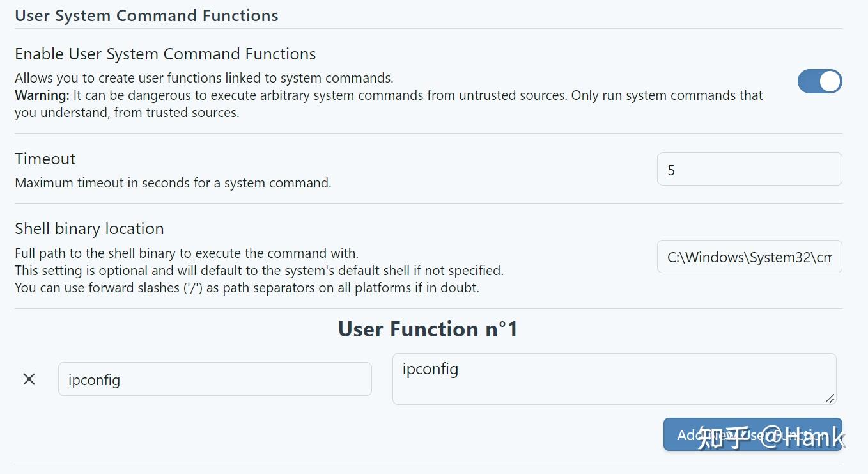Focus the Timeout seconds input field
Screen dimensions: 868x474
click(749, 170)
